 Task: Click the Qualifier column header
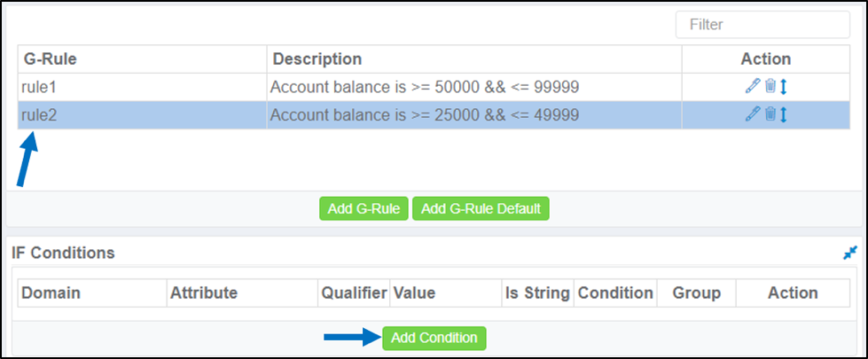tap(355, 293)
